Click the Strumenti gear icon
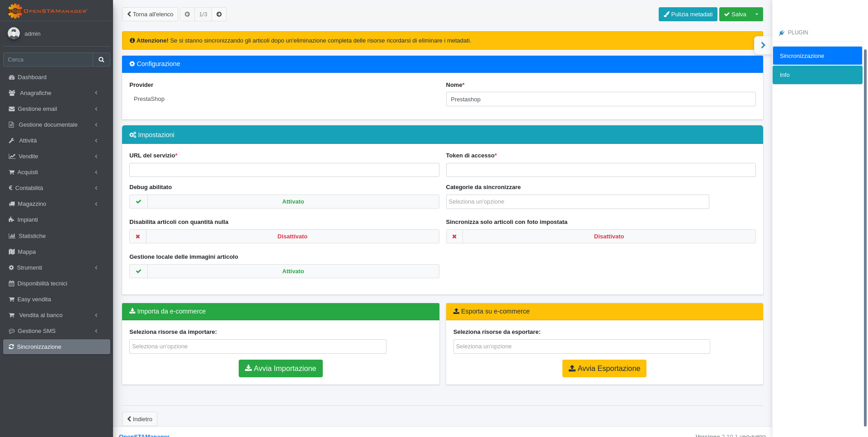 (11, 268)
